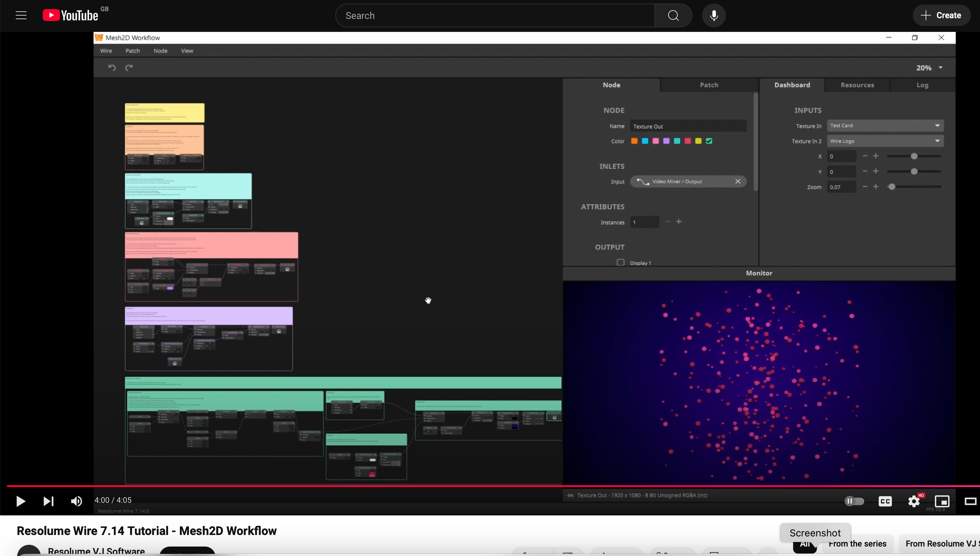Click the Create button
This screenshot has height=556, width=980.
(941, 16)
